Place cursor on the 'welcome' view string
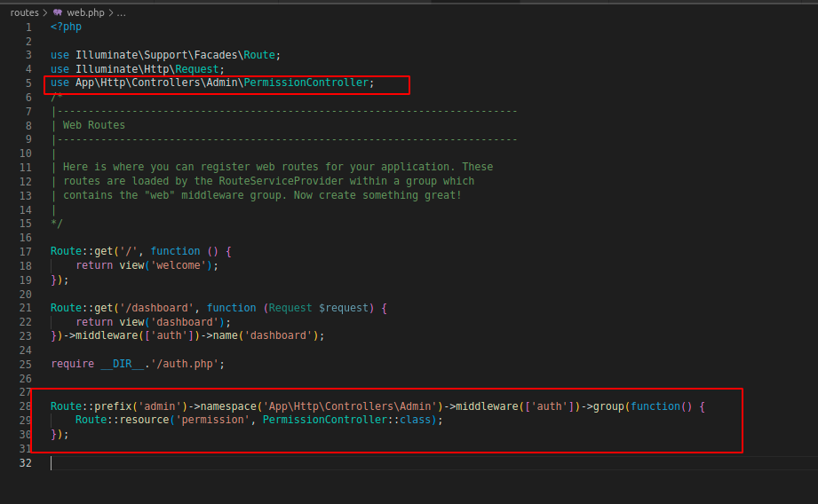 tap(182, 265)
